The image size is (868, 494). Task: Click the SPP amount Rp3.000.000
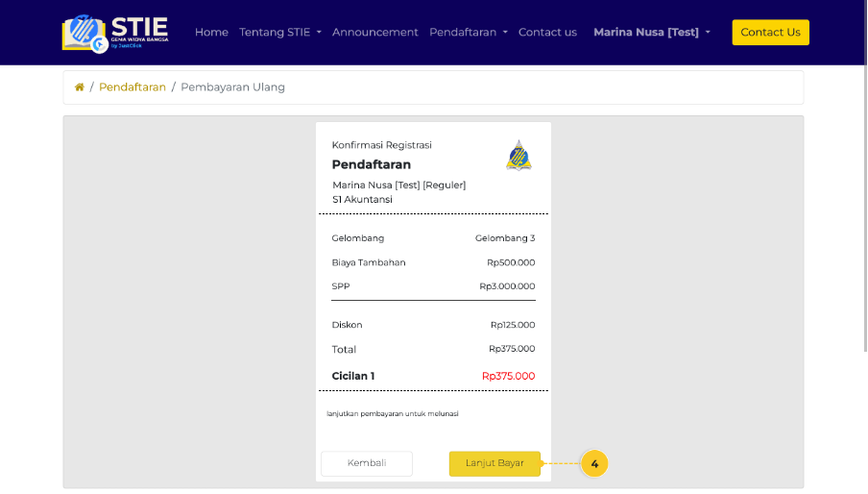pos(507,286)
